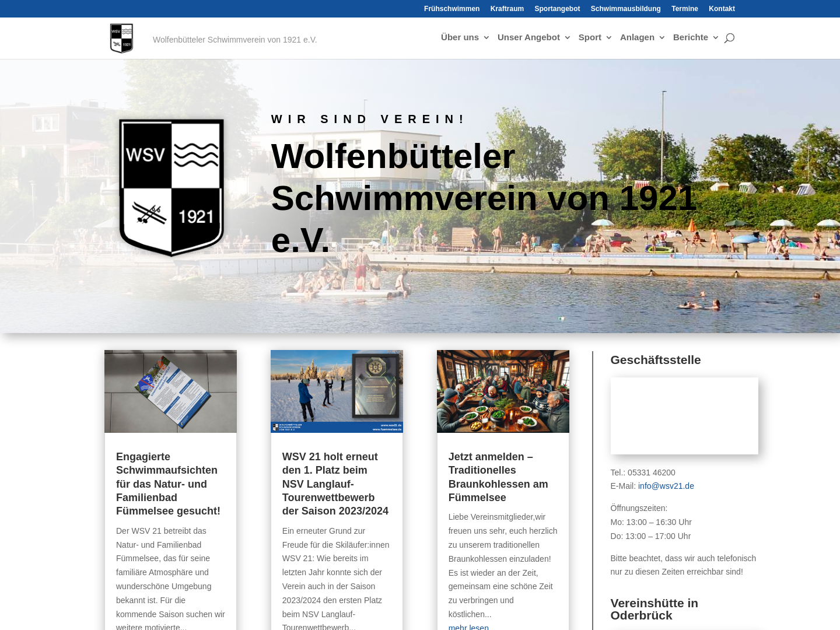Click site title Wolfenbütteler Schwimmverein von 1921 e.V. in header

pyautogui.click(x=235, y=40)
